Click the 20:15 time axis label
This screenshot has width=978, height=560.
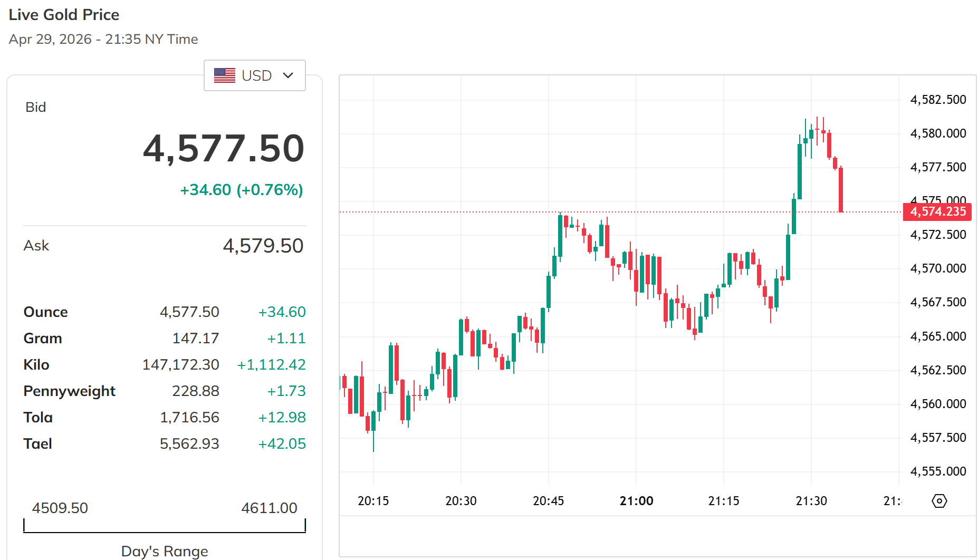tap(373, 501)
